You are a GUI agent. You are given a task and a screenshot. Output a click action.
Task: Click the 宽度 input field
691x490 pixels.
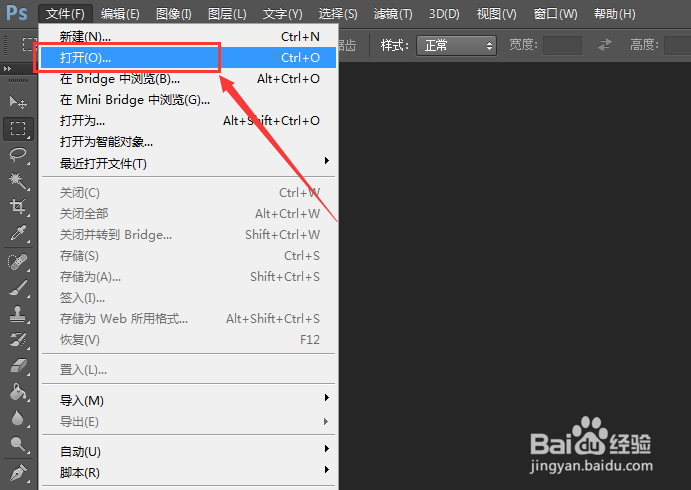[562, 45]
